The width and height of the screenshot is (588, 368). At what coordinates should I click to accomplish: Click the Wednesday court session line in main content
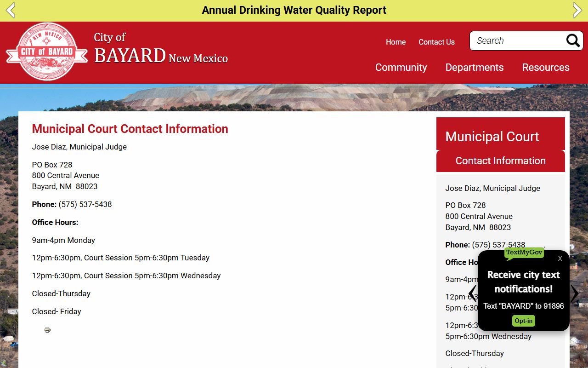pyautogui.click(x=126, y=276)
